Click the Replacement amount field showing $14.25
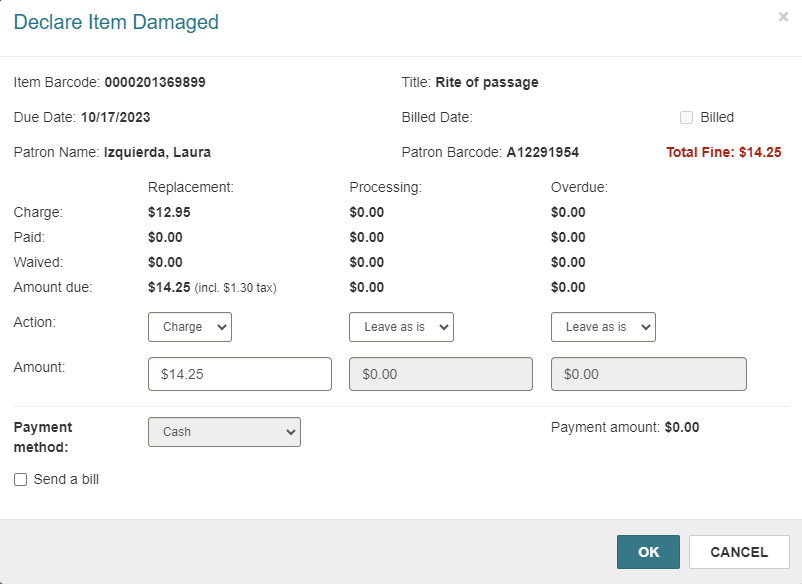 coord(240,374)
